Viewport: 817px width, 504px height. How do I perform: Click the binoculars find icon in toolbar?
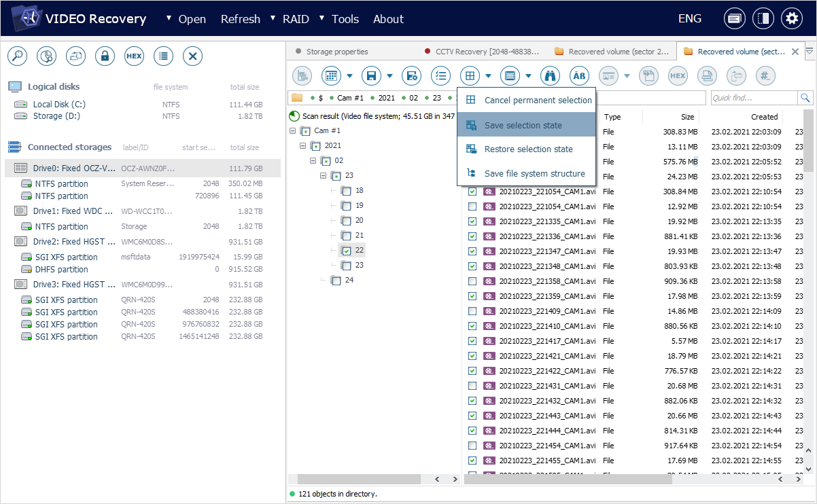coord(549,76)
